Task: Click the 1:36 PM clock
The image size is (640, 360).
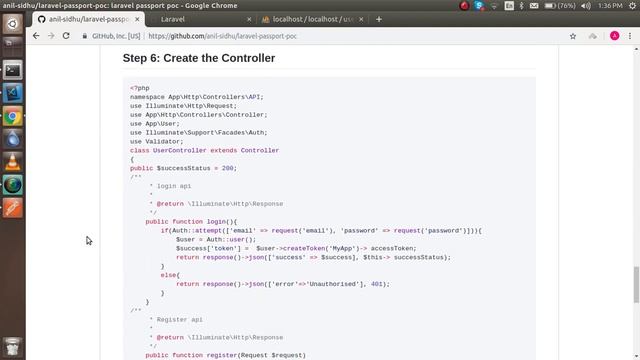Action: coord(610,6)
